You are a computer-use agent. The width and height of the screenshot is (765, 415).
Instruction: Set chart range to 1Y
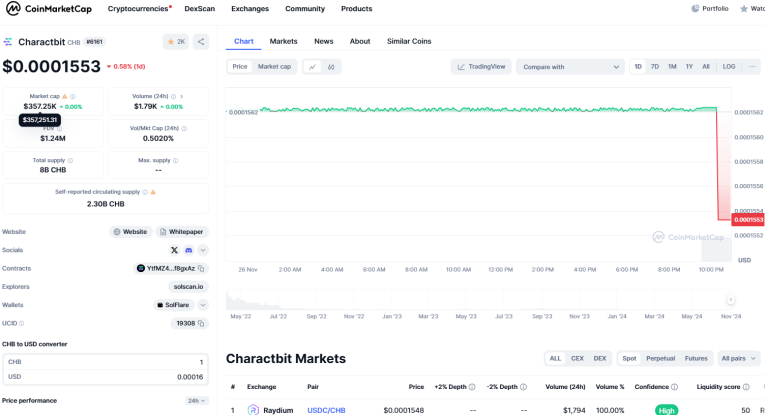coord(689,67)
